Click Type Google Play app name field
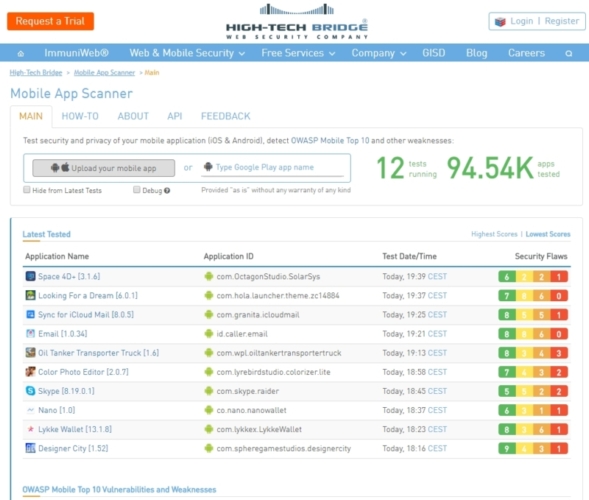The width and height of the screenshot is (589, 500). point(273,168)
